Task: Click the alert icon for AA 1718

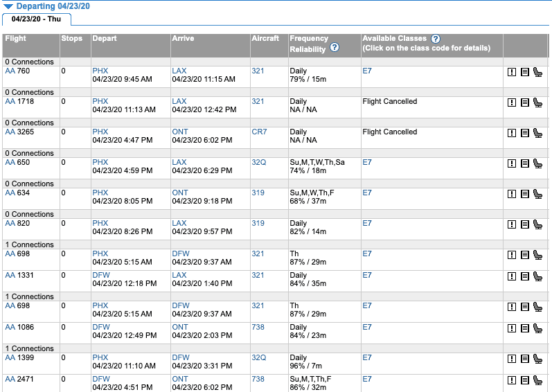Action: click(x=512, y=103)
